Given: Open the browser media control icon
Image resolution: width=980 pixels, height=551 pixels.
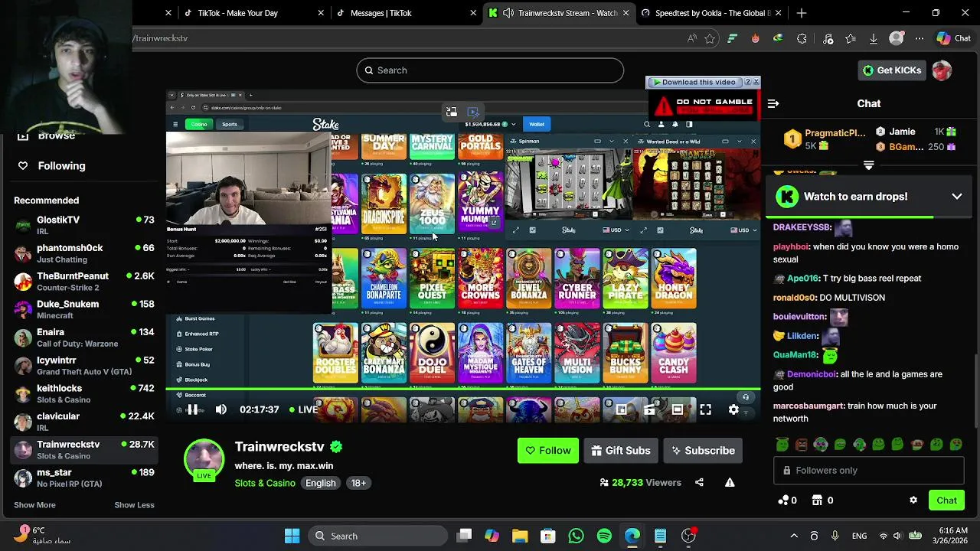Looking at the screenshot, I should coord(828,38).
